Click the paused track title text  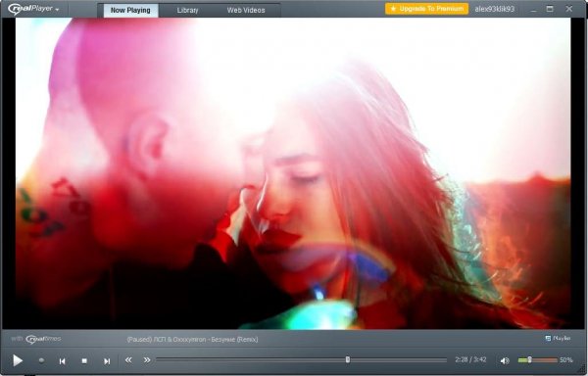coord(192,340)
